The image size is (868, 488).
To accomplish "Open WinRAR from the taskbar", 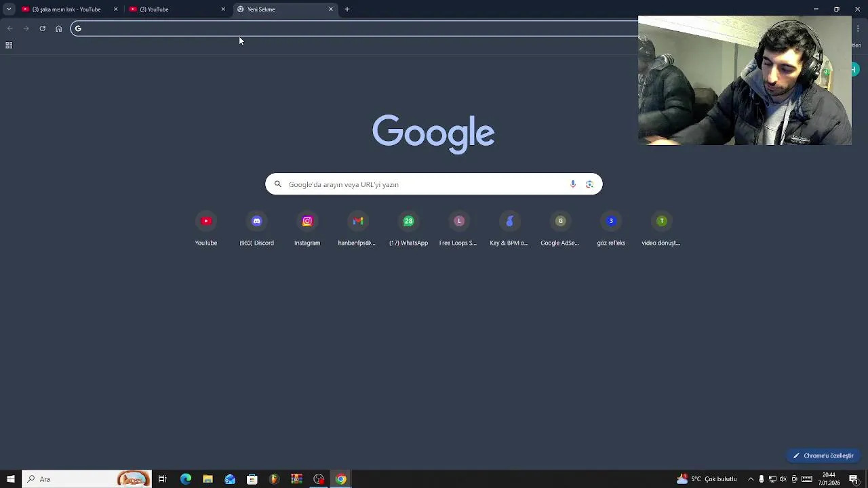I will [x=296, y=479].
